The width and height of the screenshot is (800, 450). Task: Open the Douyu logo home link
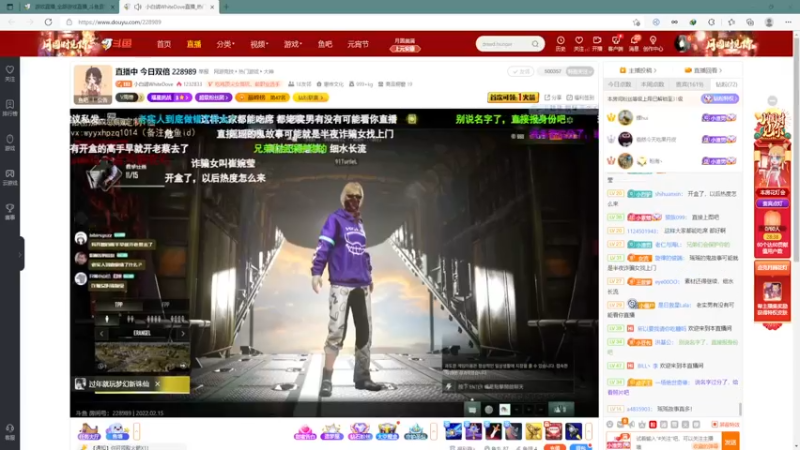tap(116, 44)
